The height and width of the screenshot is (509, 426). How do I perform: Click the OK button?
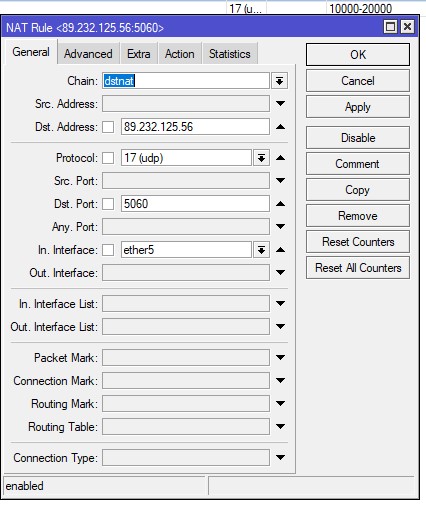pos(358,54)
